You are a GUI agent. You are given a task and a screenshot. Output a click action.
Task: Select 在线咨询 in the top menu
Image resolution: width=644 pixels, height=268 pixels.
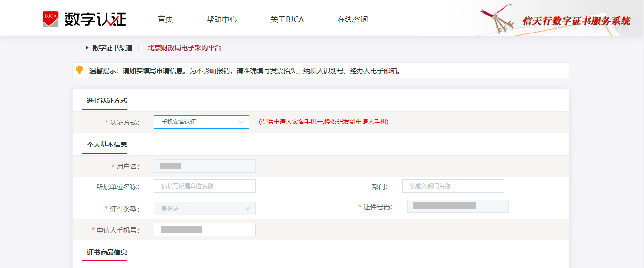point(353,20)
